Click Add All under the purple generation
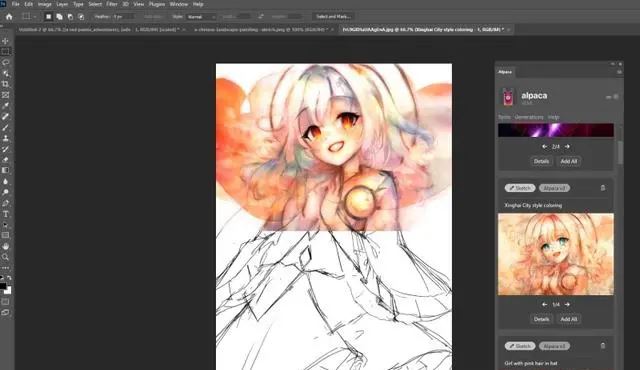The image size is (640, 370). point(569,161)
